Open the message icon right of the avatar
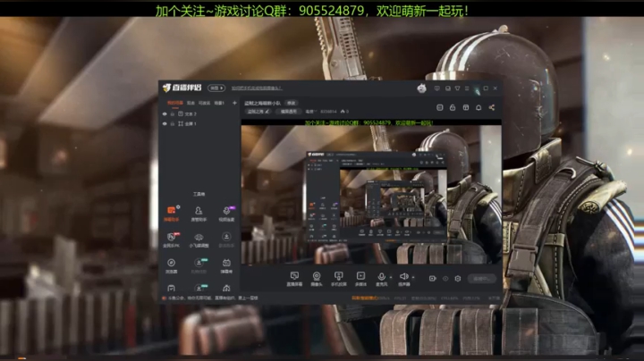This screenshot has height=361, width=644. click(437, 88)
